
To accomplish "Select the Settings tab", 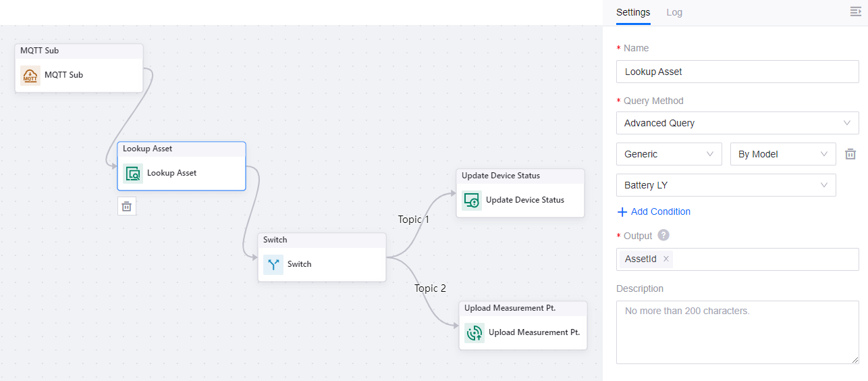I will [633, 12].
